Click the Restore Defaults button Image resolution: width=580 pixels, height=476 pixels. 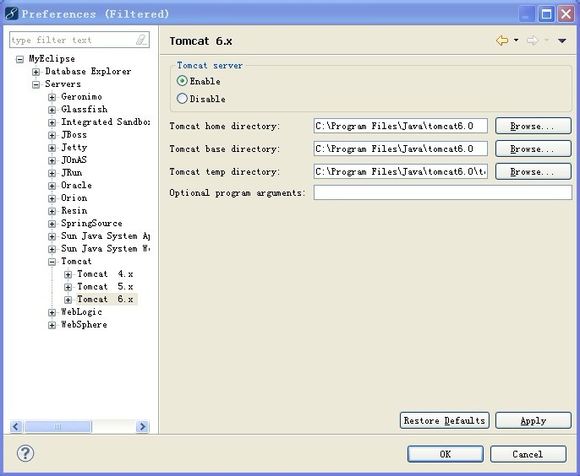point(444,421)
